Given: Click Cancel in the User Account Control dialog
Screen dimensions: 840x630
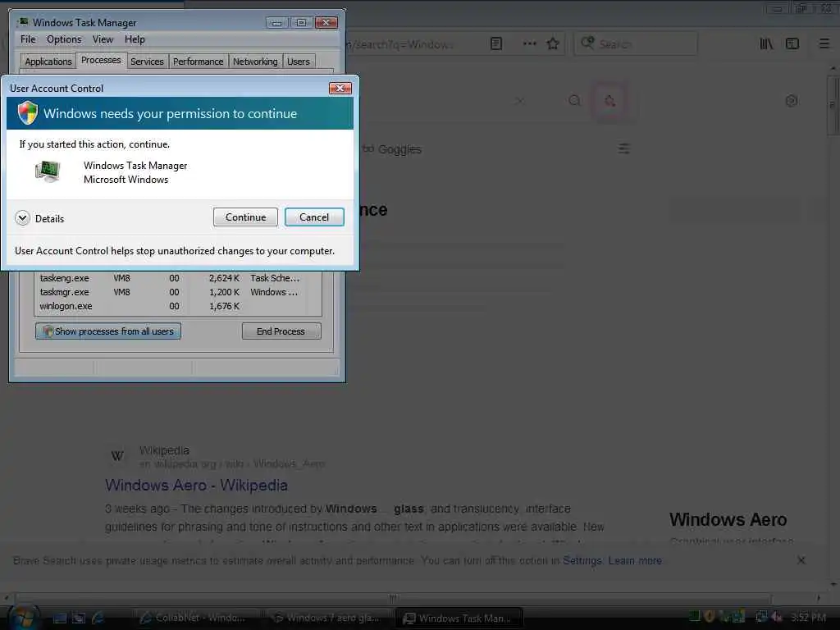Looking at the screenshot, I should tap(314, 217).
